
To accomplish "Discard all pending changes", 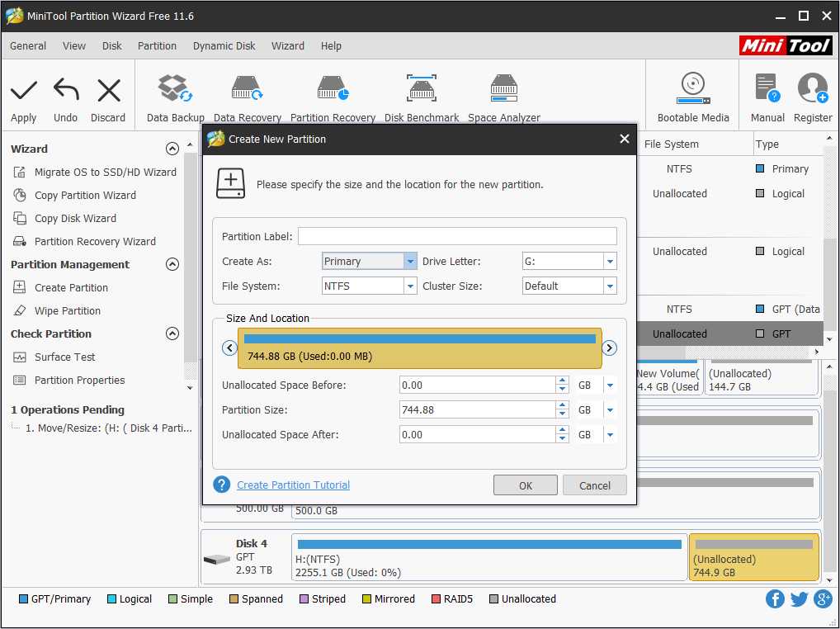I will [x=108, y=100].
